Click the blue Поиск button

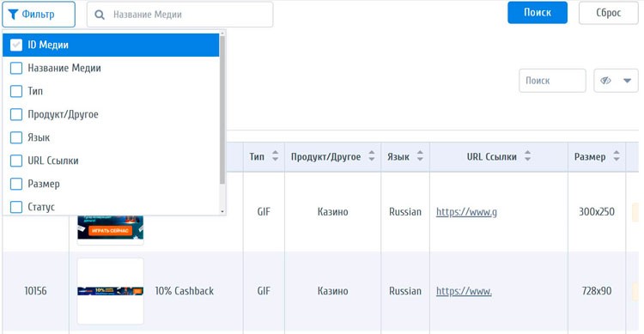pos(538,13)
